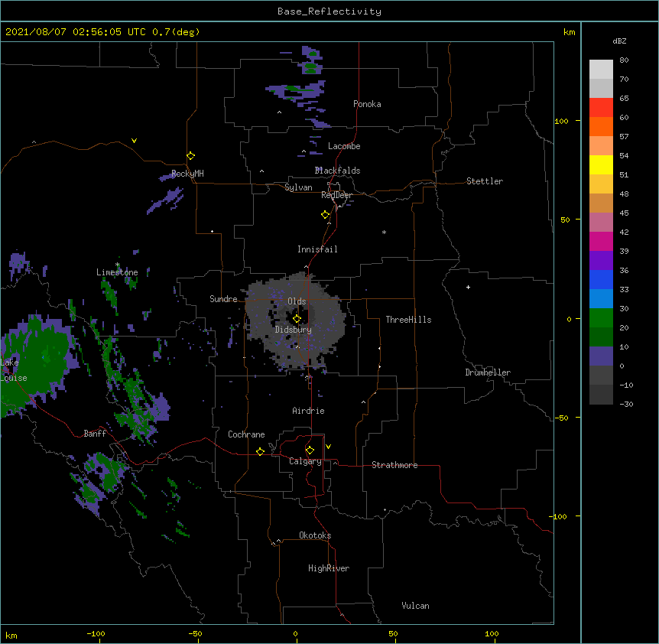Select the purple 36-39 dBZ legend swatch
Viewport: 659px width, 644px height.
click(x=601, y=261)
